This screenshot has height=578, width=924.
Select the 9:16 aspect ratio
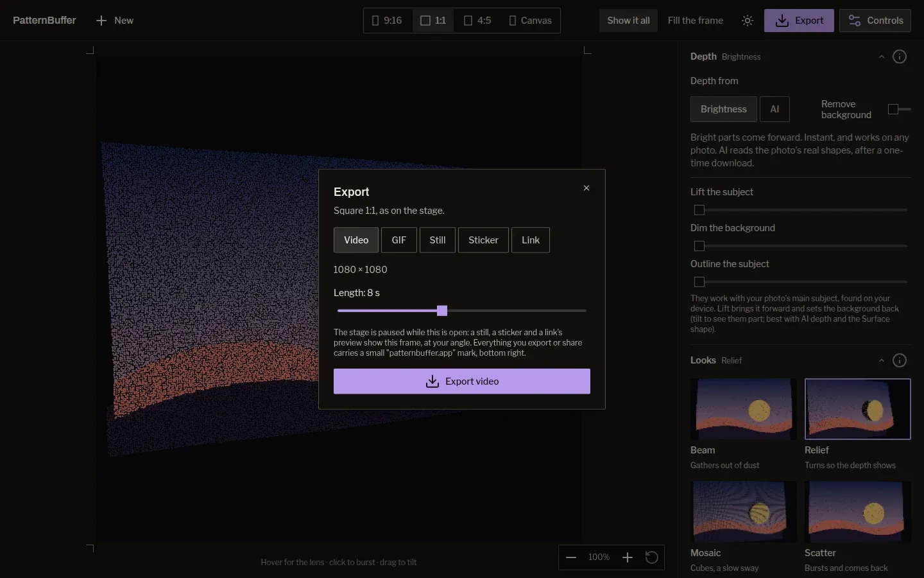click(x=387, y=21)
